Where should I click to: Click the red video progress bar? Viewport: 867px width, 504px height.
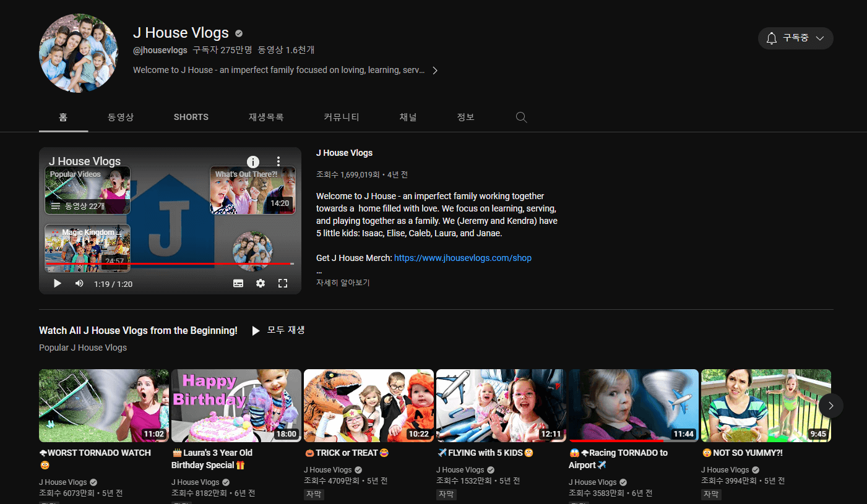pyautogui.click(x=169, y=264)
